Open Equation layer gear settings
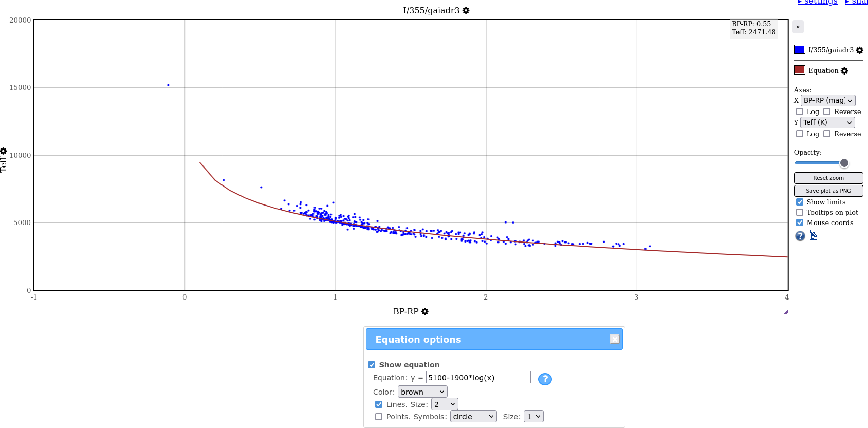868x428 pixels. pos(844,71)
